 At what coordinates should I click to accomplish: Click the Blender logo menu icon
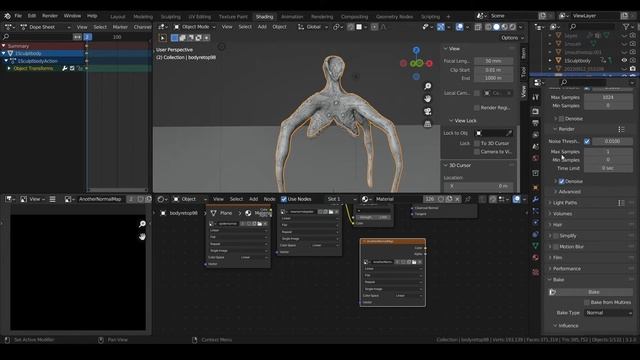(x=7, y=16)
